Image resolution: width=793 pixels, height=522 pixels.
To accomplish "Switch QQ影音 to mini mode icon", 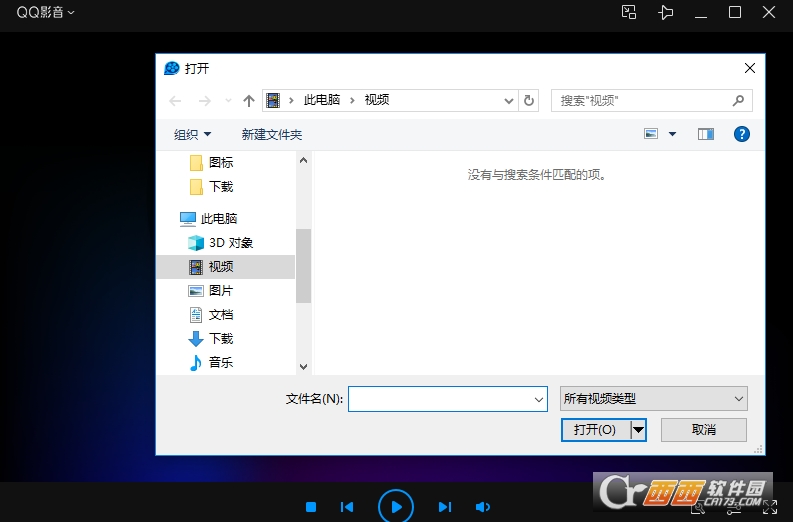I will coord(629,12).
